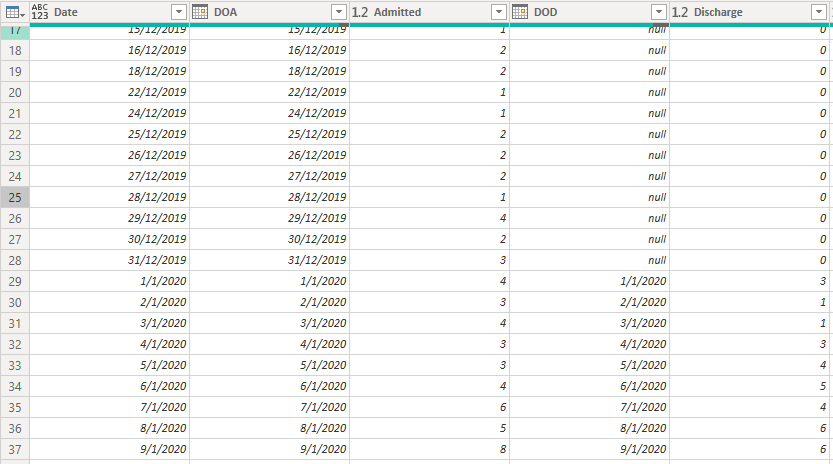This screenshot has height=464, width=833.
Task: Open the DOA column filter dropdown
Action: [339, 12]
